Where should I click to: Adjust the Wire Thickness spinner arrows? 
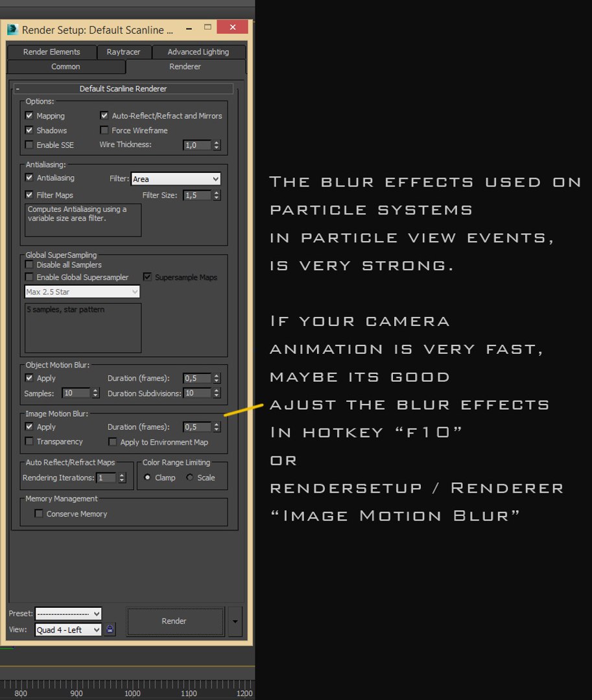[x=217, y=145]
